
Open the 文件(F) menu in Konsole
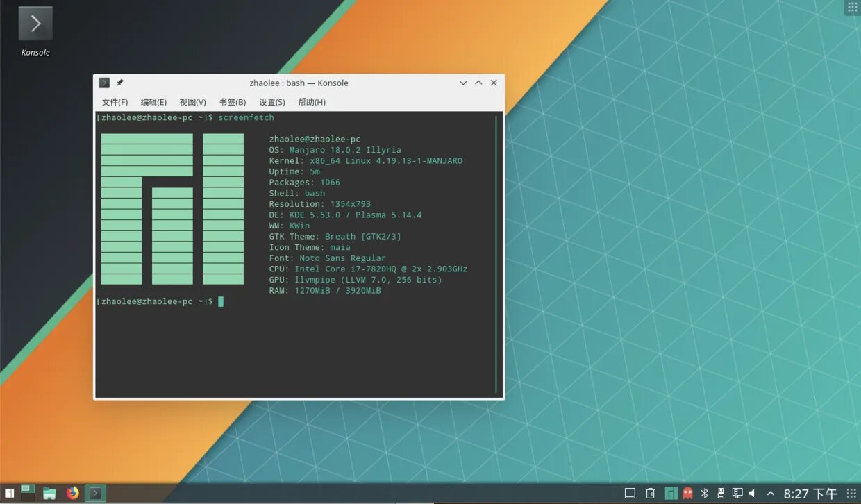point(115,102)
